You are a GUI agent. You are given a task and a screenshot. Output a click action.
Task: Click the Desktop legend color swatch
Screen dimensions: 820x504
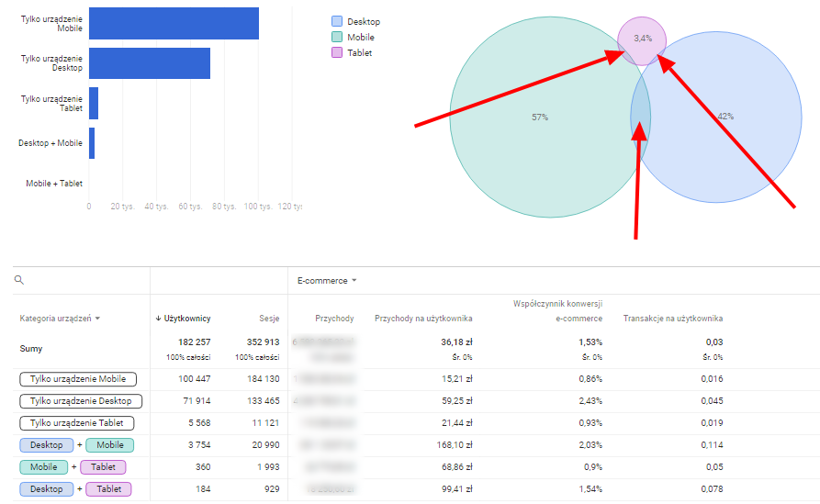pos(337,21)
